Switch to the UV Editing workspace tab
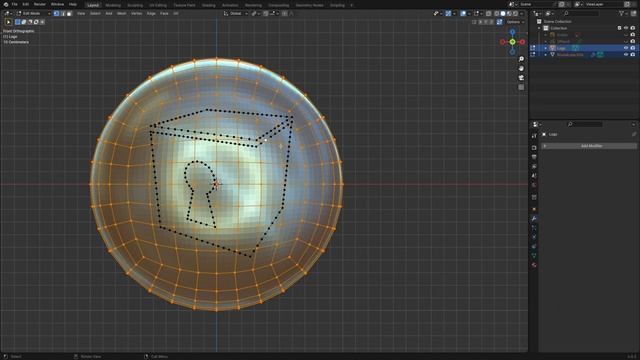640x360 pixels. (x=158, y=5)
